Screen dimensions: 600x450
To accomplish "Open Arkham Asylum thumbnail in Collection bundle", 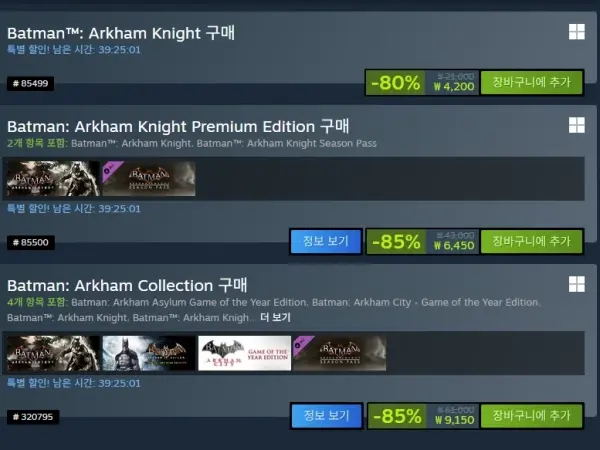I will click(x=149, y=353).
